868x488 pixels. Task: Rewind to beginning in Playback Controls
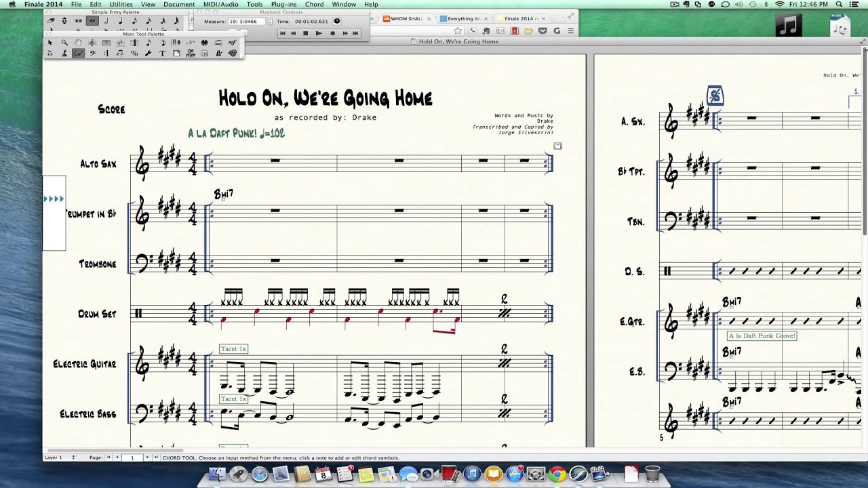pyautogui.click(x=282, y=33)
